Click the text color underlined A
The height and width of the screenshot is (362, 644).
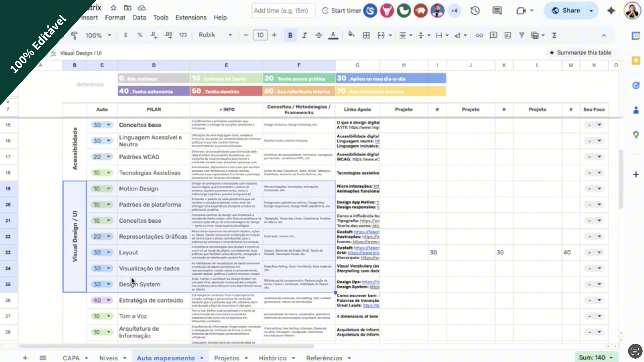pos(333,35)
